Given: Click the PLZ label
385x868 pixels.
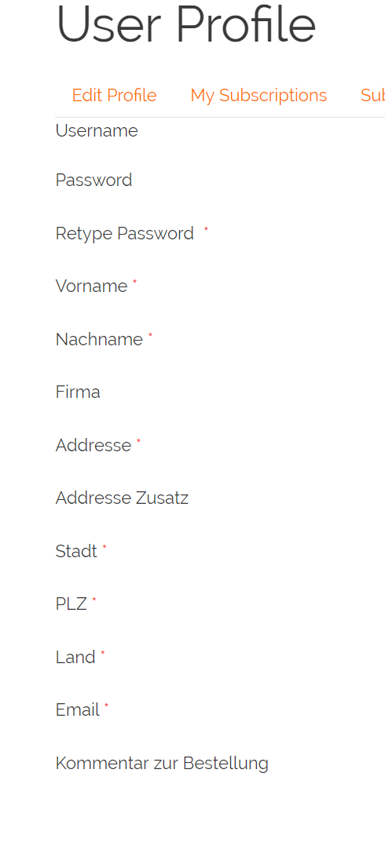Looking at the screenshot, I should (x=71, y=604).
